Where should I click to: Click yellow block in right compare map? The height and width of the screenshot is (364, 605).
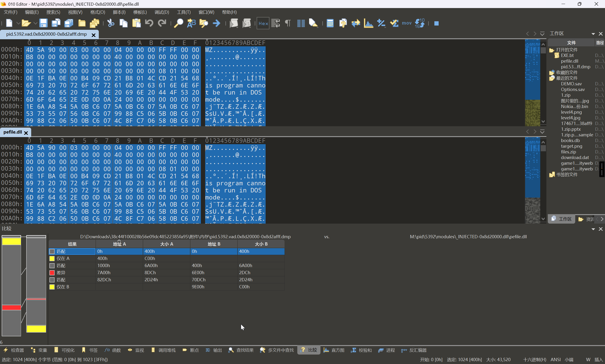36,329
